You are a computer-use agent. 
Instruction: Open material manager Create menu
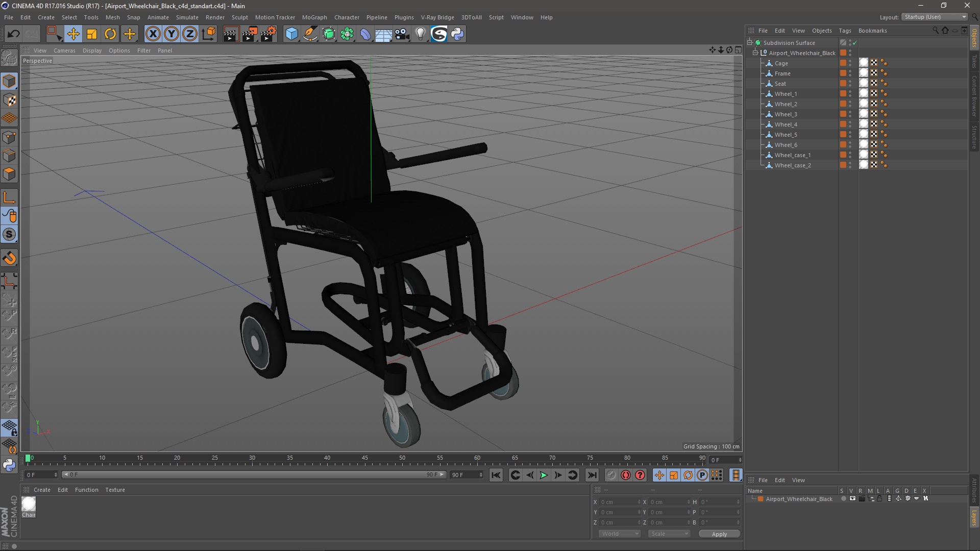click(x=42, y=490)
